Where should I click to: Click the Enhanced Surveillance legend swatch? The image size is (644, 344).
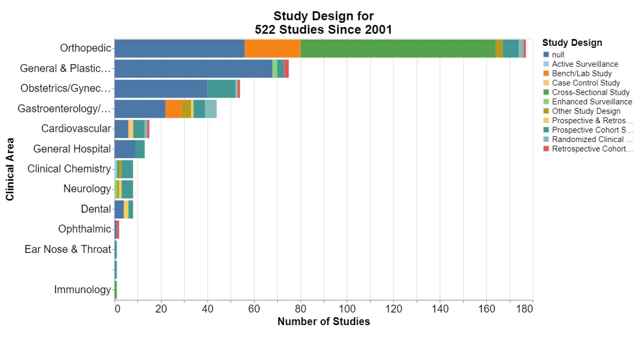(x=546, y=102)
